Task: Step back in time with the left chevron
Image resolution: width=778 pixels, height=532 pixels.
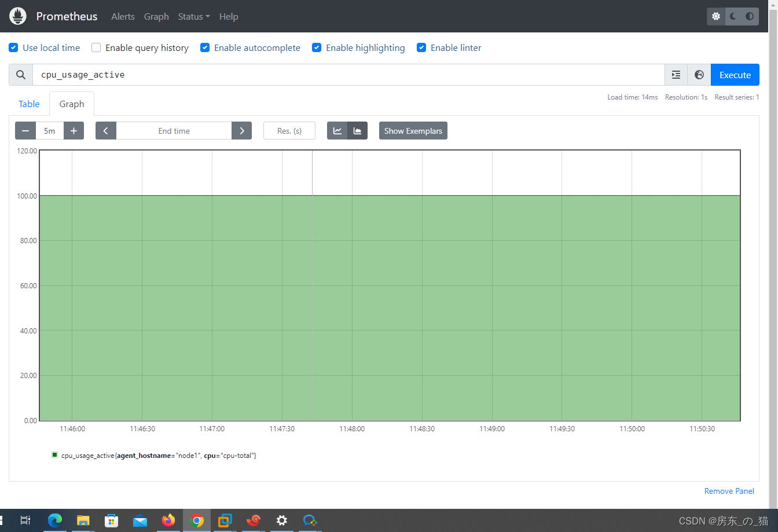Action: click(x=105, y=130)
